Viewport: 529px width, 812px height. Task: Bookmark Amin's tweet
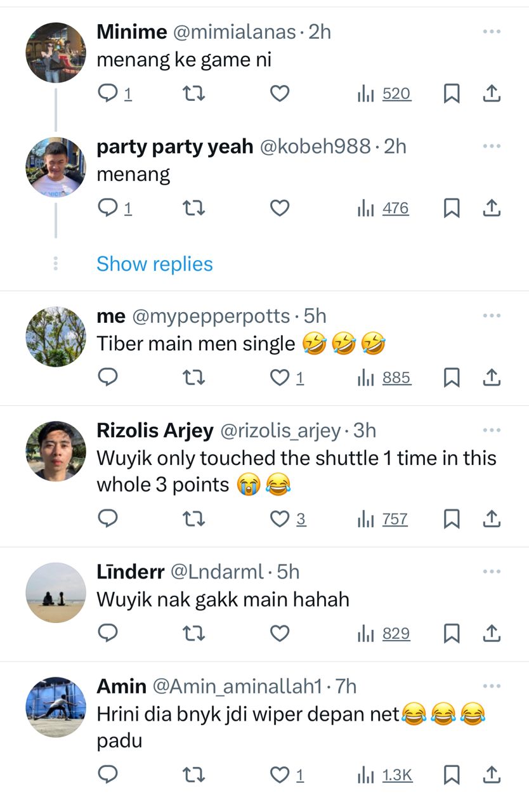451,775
